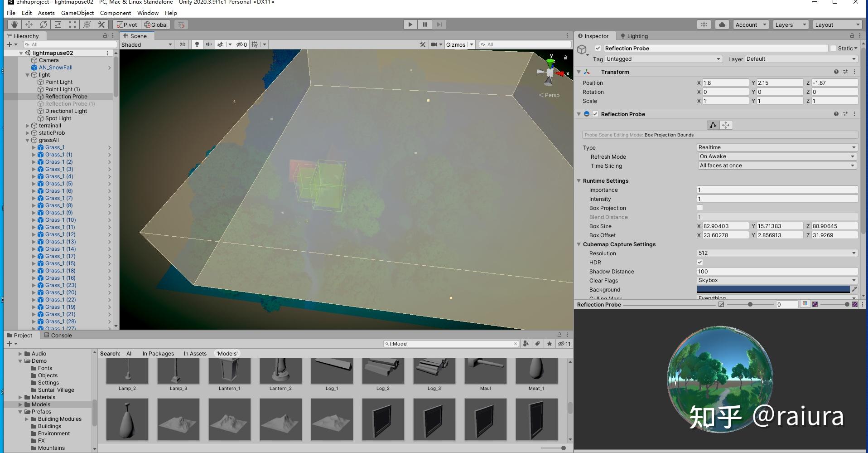Change Refresh Mode from On Awake
This screenshot has width=868, height=453.
(x=776, y=156)
